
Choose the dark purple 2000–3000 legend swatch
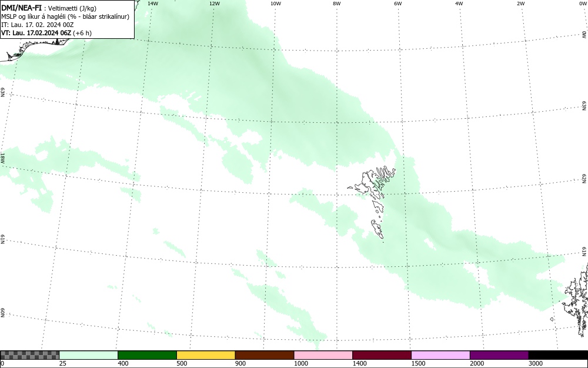499,355
